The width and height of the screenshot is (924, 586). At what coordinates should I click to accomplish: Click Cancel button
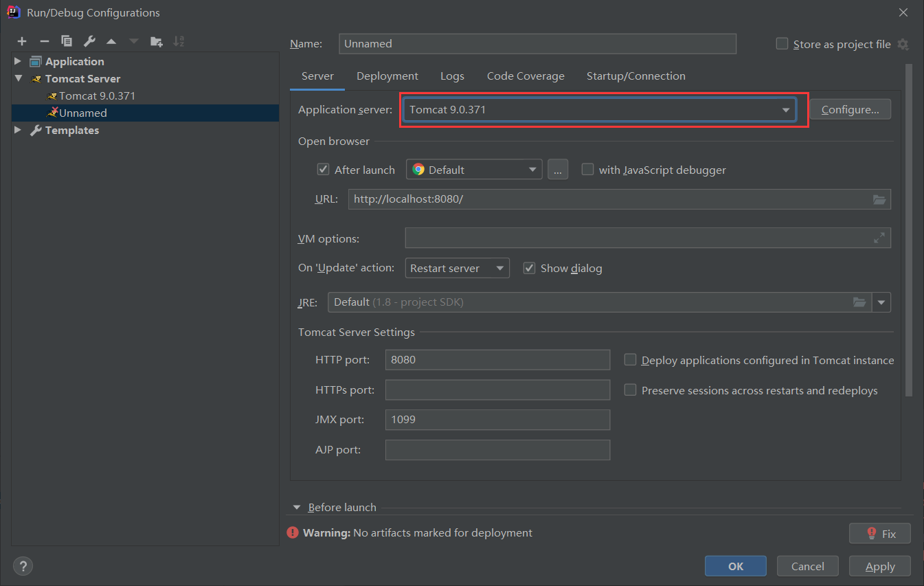(x=808, y=566)
